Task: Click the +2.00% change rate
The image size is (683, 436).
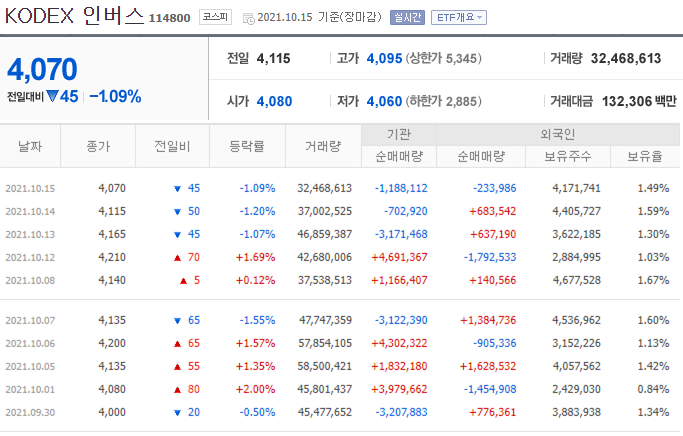Action: pos(255,389)
